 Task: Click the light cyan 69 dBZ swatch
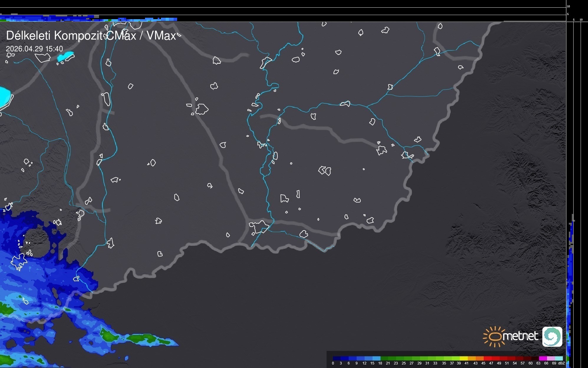[x=559, y=359]
